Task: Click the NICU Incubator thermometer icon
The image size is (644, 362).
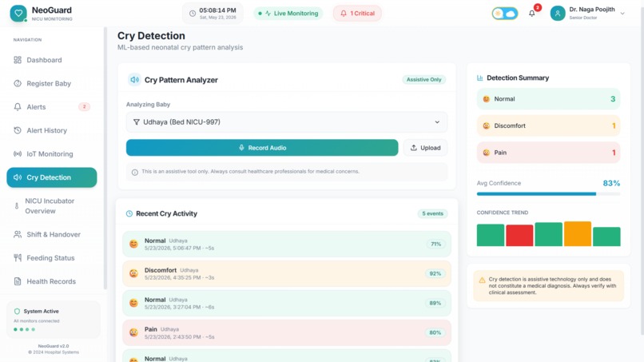Action: coord(17,206)
